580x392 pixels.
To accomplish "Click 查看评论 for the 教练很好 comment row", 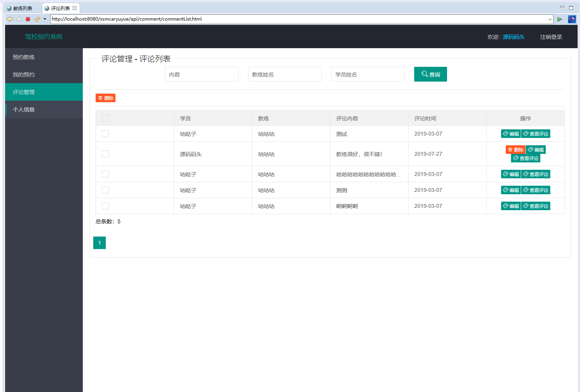I will click(526, 158).
